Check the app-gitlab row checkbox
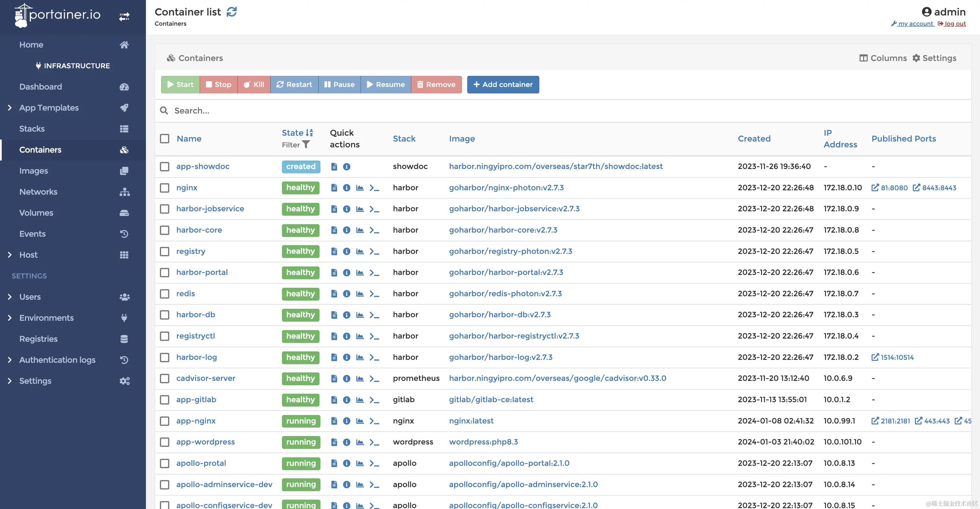The height and width of the screenshot is (509, 980). click(x=165, y=400)
